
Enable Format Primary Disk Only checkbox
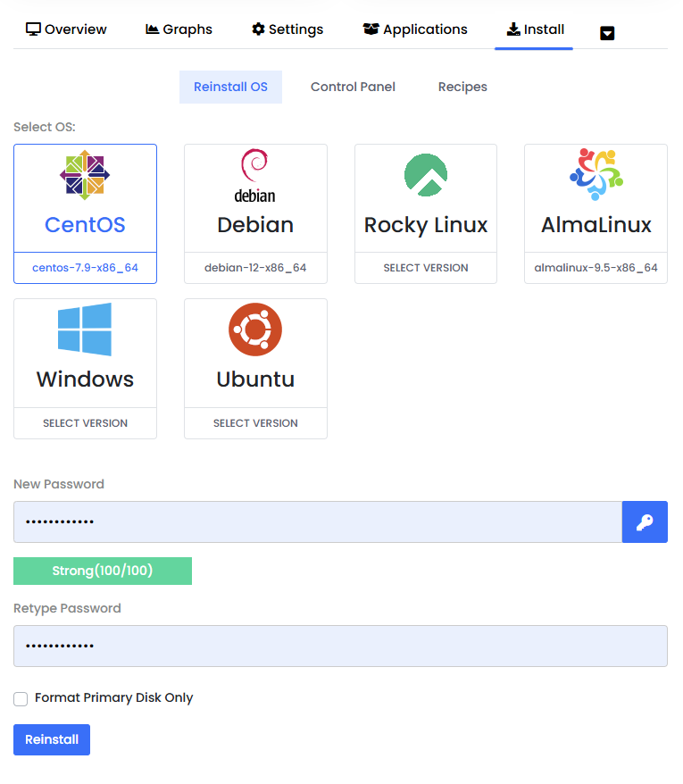[21, 698]
